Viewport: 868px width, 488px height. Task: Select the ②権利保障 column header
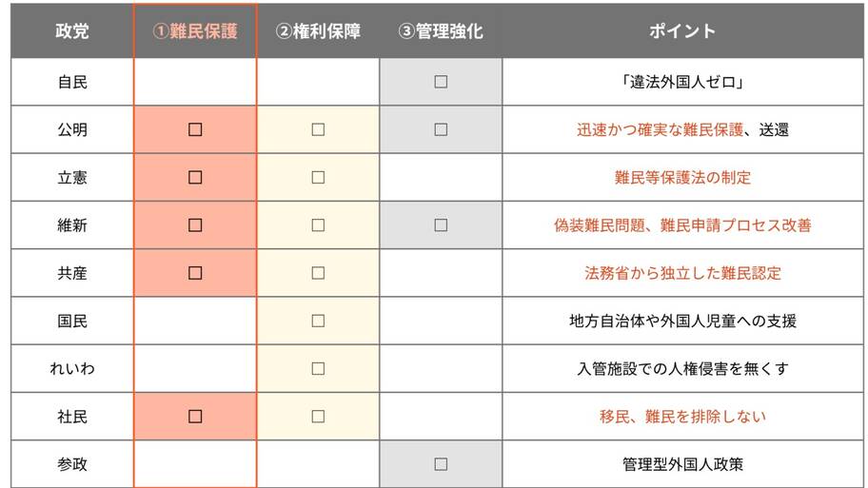tap(318, 31)
